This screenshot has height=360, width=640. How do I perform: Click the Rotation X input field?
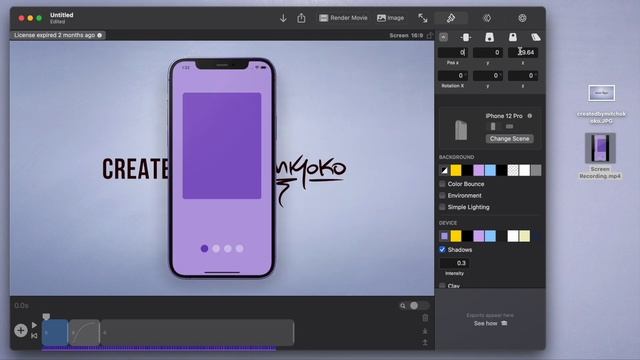[453, 76]
